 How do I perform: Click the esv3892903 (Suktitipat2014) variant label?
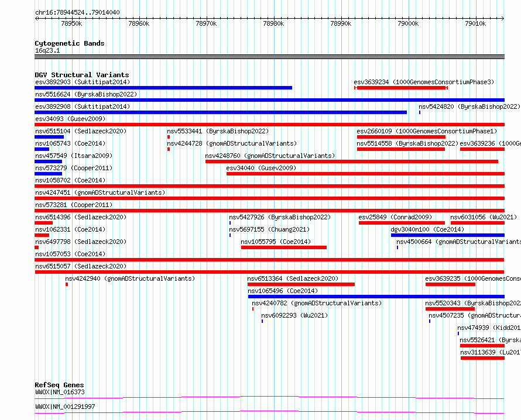83,82
